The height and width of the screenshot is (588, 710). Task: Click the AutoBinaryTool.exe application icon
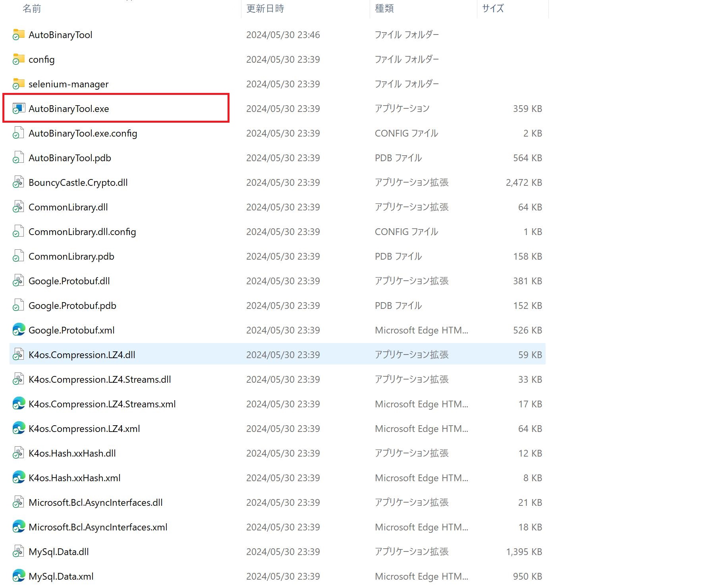pyautogui.click(x=19, y=108)
